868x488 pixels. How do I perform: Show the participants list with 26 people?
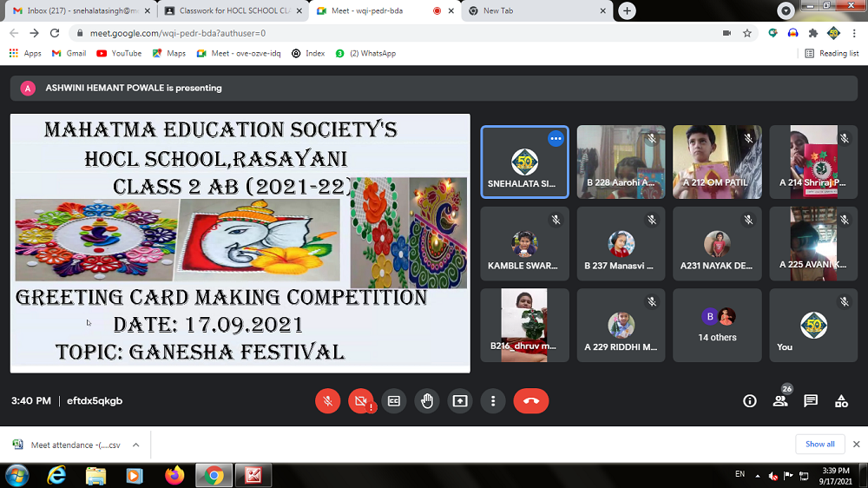pos(780,400)
